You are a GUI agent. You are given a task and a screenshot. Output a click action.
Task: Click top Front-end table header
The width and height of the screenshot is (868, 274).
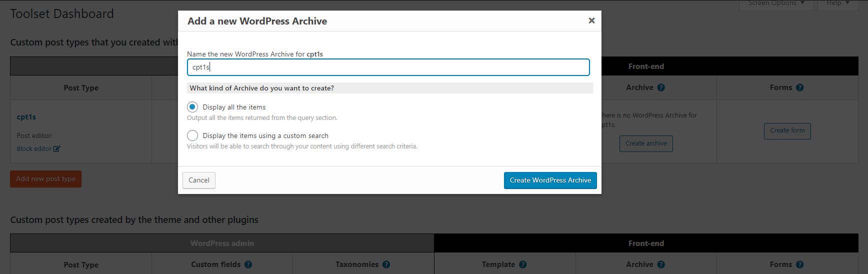coord(646,66)
